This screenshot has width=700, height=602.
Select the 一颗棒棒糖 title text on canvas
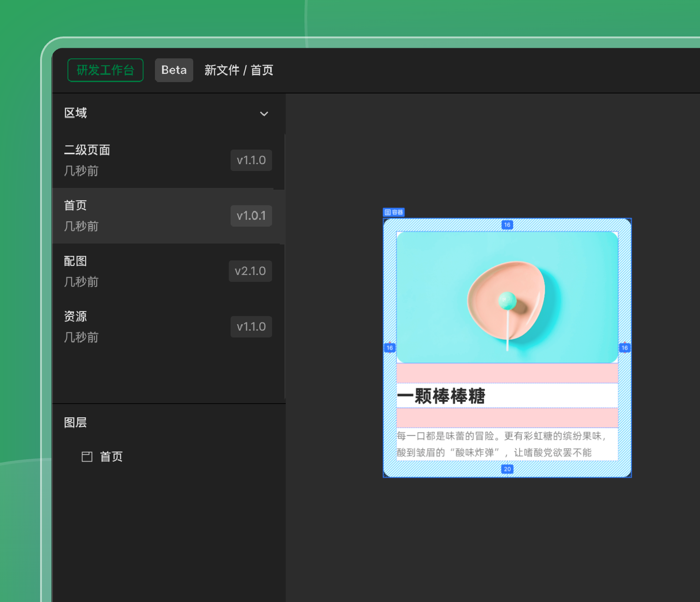(441, 396)
